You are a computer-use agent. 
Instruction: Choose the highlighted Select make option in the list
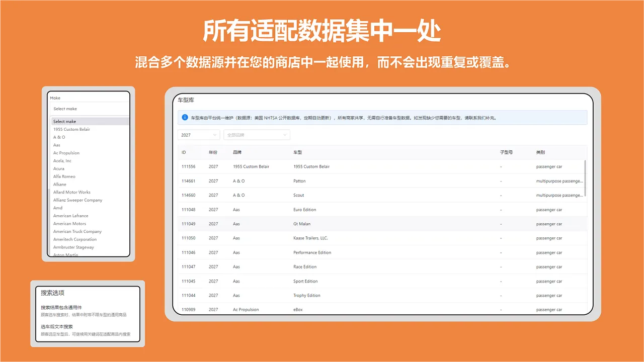coord(90,121)
